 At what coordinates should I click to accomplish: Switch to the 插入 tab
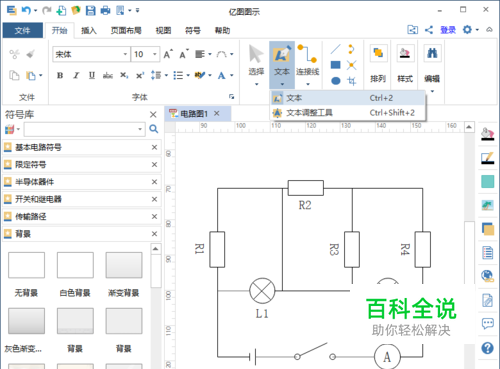89,31
